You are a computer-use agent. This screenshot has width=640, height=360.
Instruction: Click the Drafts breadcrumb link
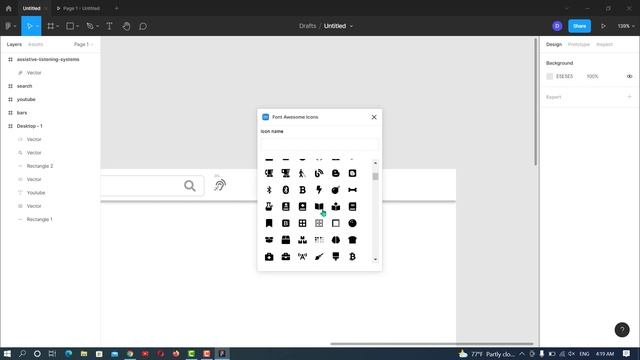coord(307,26)
